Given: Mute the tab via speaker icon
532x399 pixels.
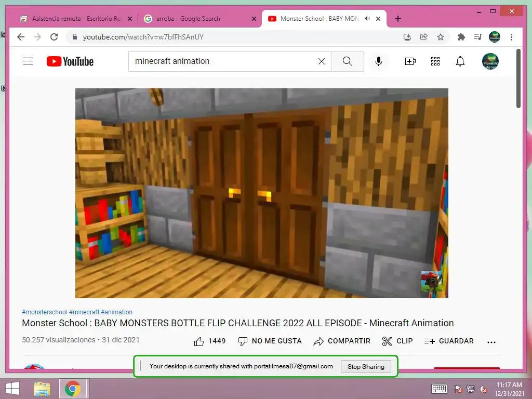Looking at the screenshot, I should click(367, 19).
